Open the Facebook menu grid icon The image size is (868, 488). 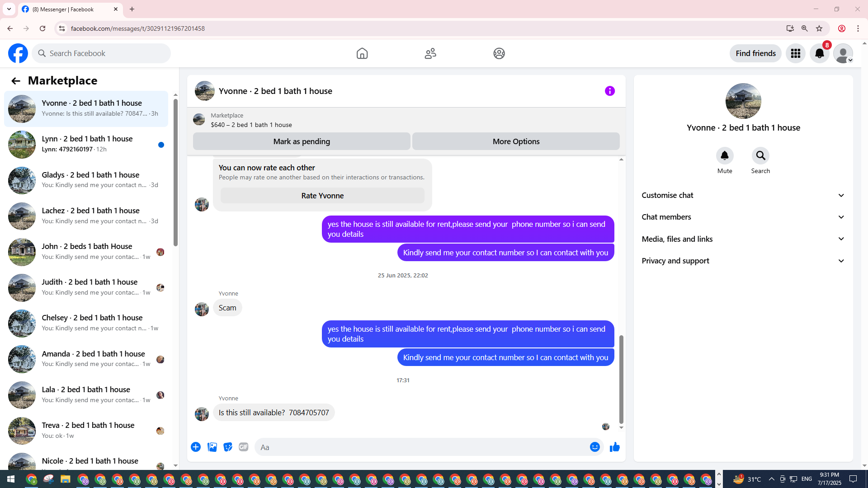coord(796,53)
